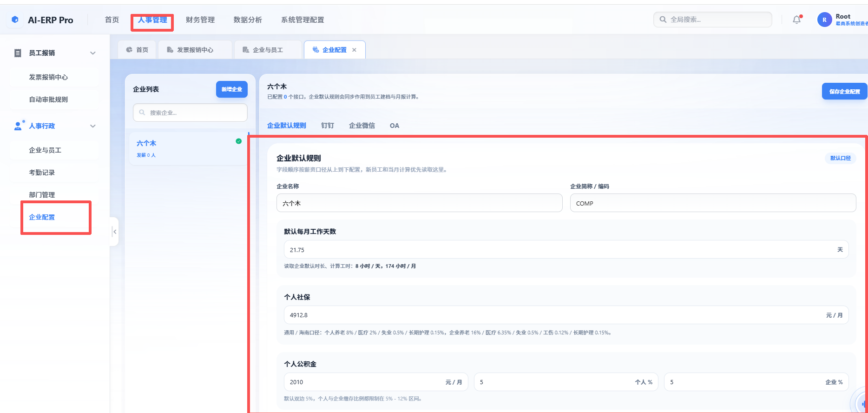Viewport: 868px width, 413px height.
Task: Click the search magnifier in global search
Action: [x=663, y=20]
